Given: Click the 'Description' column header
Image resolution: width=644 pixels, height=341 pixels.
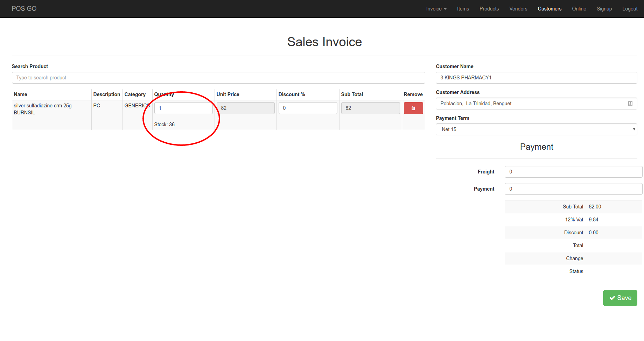Looking at the screenshot, I should (107, 94).
